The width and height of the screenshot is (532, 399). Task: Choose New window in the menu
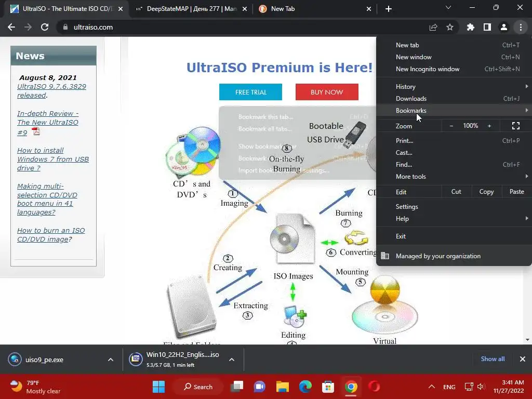coord(454,57)
